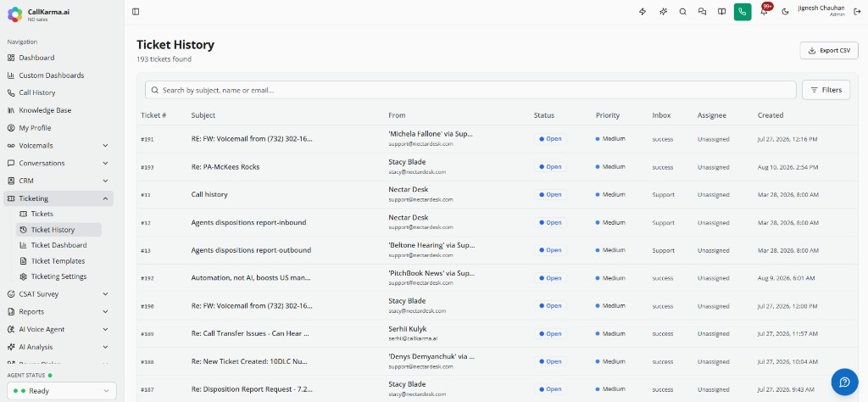This screenshot has width=868, height=402.
Task: Open "Re: New Ticket Created: 10DLC" ticket
Action: pos(249,361)
